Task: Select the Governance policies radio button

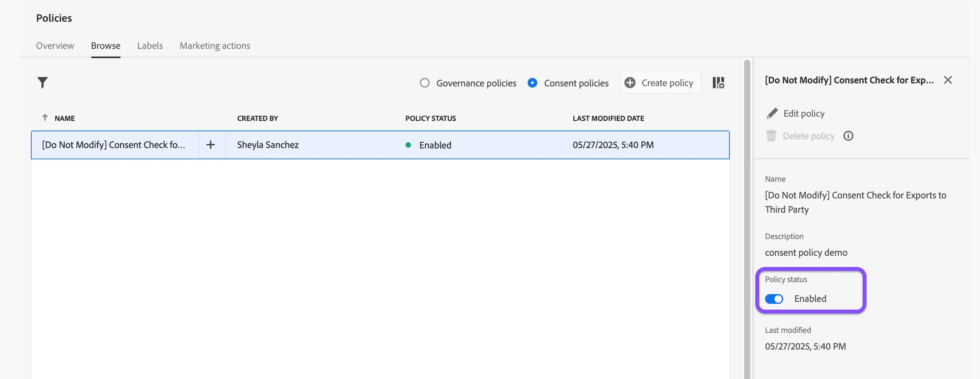Action: 425,83
